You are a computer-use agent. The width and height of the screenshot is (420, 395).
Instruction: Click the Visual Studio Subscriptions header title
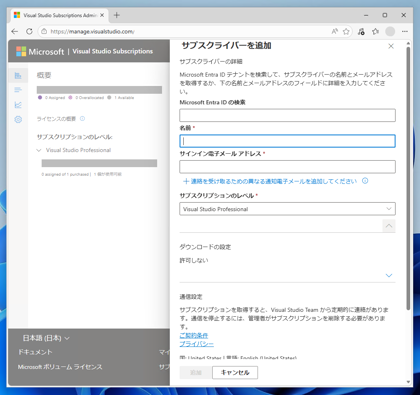pyautogui.click(x=113, y=51)
